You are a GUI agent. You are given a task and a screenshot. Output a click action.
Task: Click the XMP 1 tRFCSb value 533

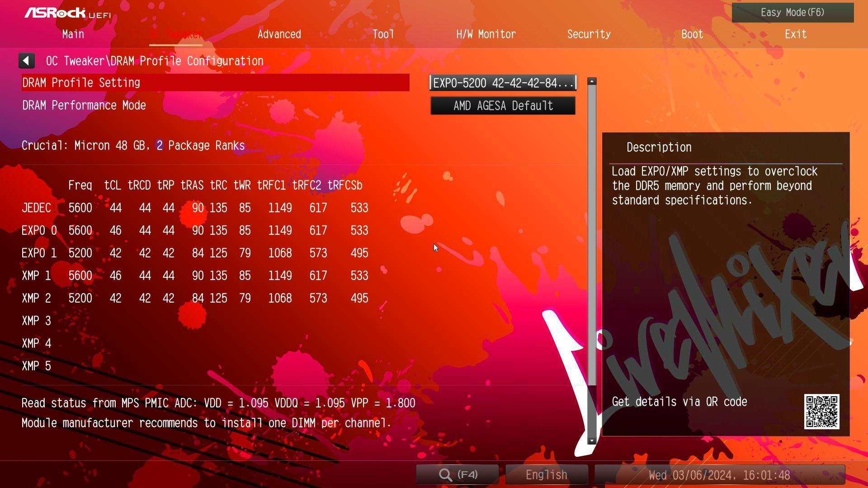(359, 276)
